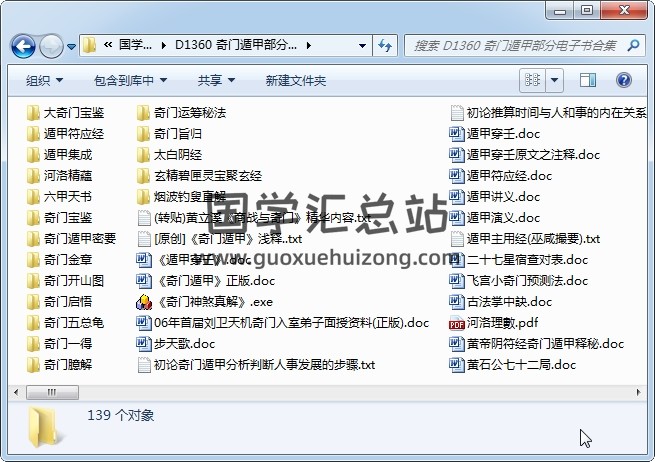Select the 黃石公七十二局.doc file
Viewport: 655px width, 462px height.
[x=513, y=365]
